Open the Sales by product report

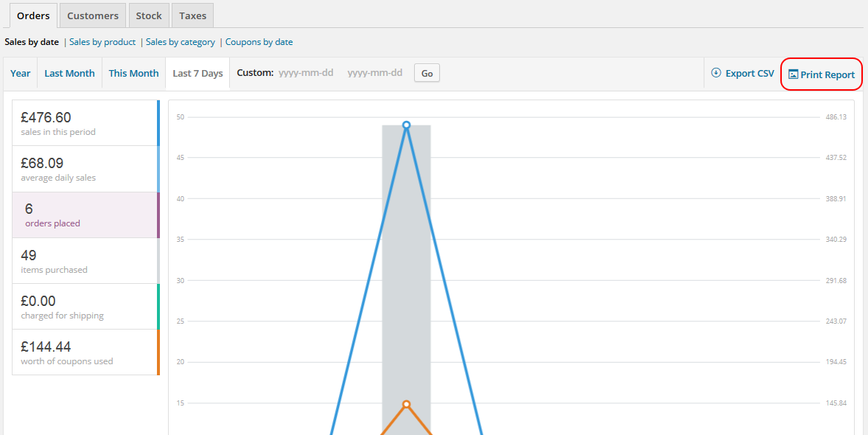point(102,42)
